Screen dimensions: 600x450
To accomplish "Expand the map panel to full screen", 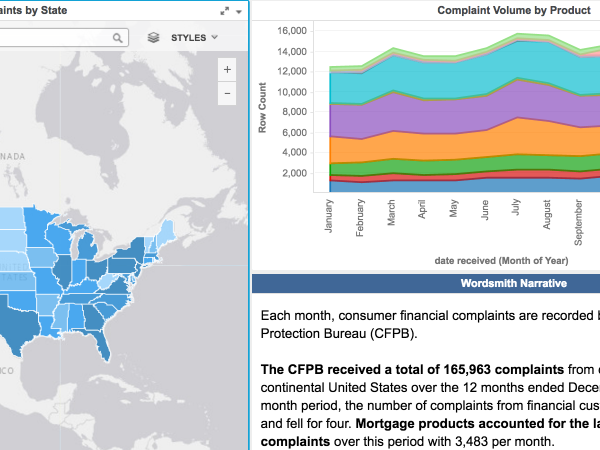I will (x=225, y=11).
